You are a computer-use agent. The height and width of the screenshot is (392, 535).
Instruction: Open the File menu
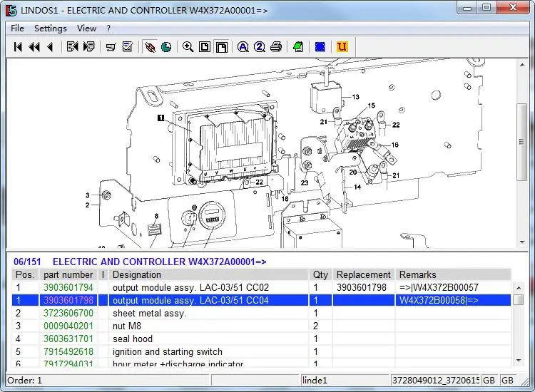(x=17, y=29)
